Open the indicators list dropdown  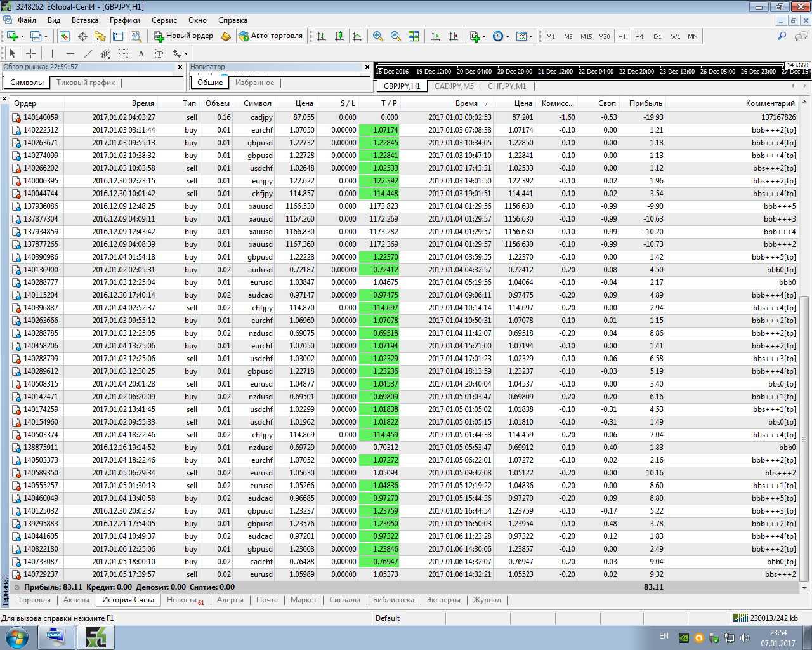coord(478,36)
